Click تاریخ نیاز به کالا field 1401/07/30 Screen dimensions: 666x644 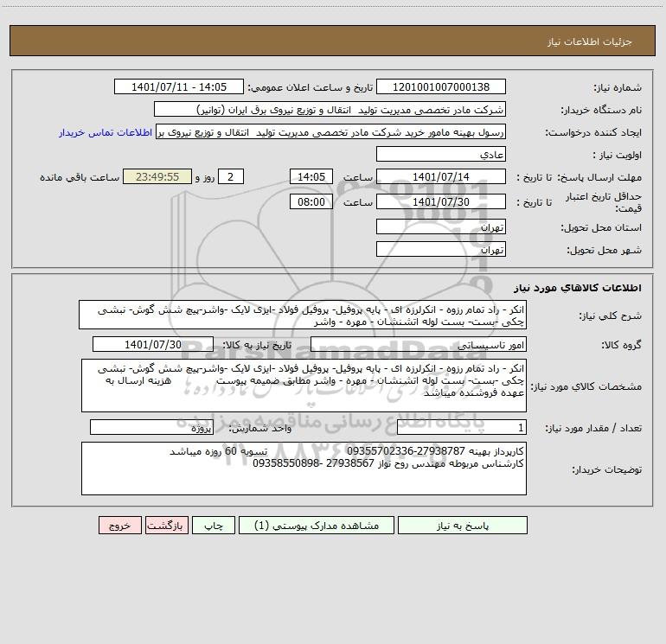click(153, 344)
